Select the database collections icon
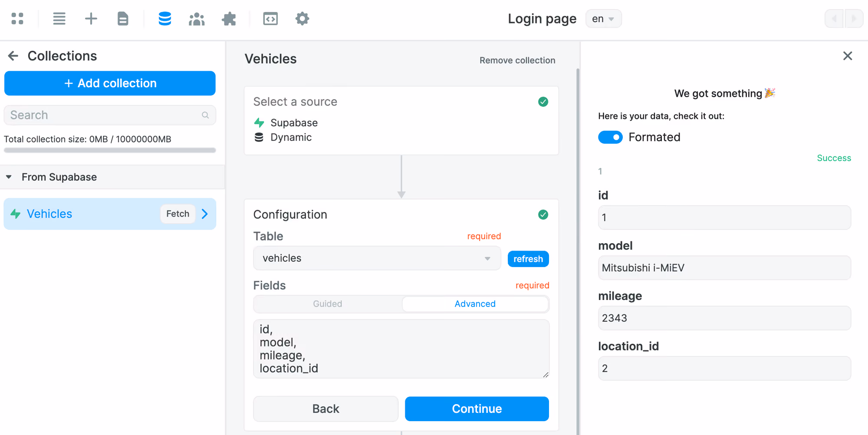The image size is (868, 435). tap(165, 19)
